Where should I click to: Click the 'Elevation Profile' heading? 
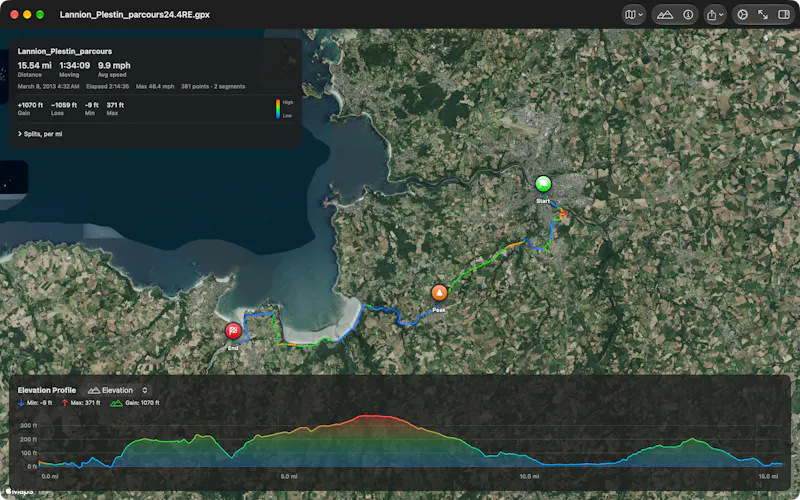click(46, 390)
